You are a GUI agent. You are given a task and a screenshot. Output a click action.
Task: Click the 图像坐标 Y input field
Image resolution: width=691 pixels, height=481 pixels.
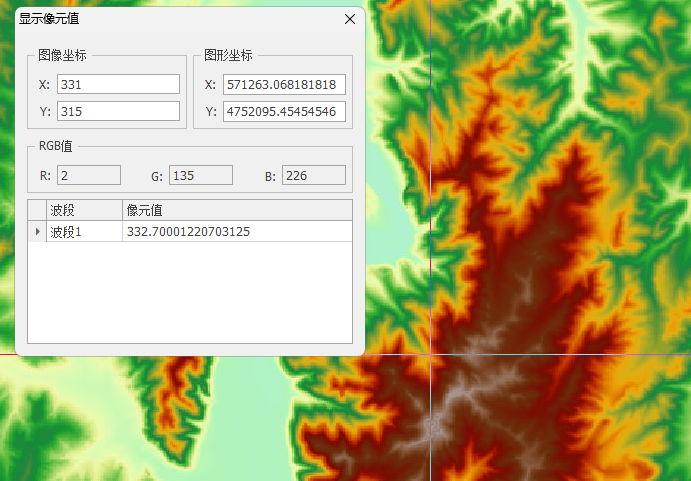pos(118,111)
